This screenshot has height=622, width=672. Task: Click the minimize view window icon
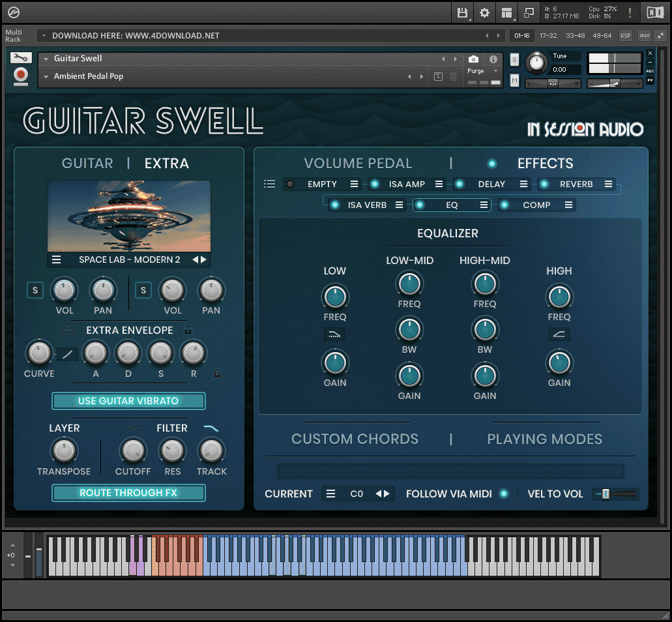pos(529,13)
